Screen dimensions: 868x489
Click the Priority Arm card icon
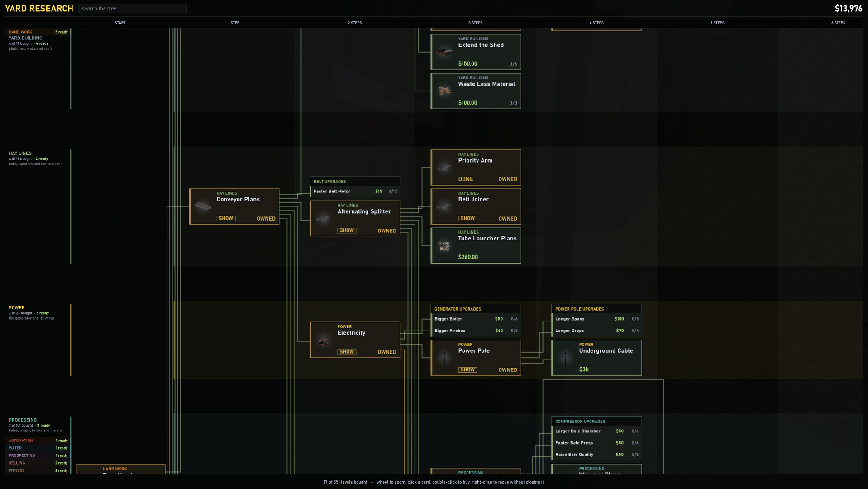coord(444,168)
